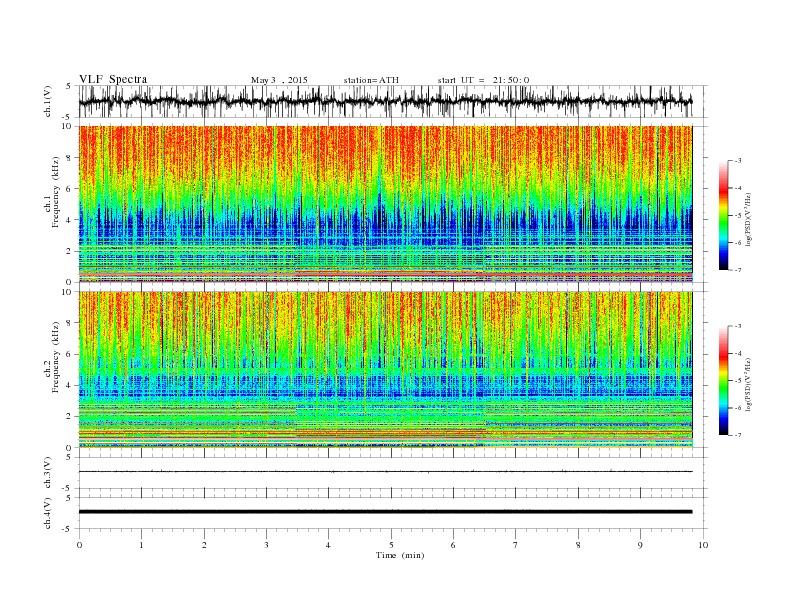This screenshot has height=612, width=792.
Task: Click the '1' tick on time axis
Action: (x=141, y=545)
